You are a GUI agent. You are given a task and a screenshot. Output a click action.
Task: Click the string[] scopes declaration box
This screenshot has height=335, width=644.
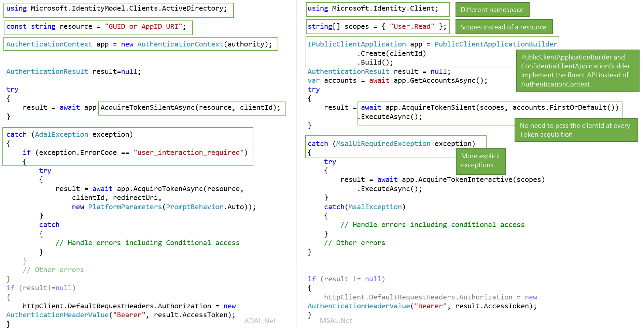[x=377, y=26]
